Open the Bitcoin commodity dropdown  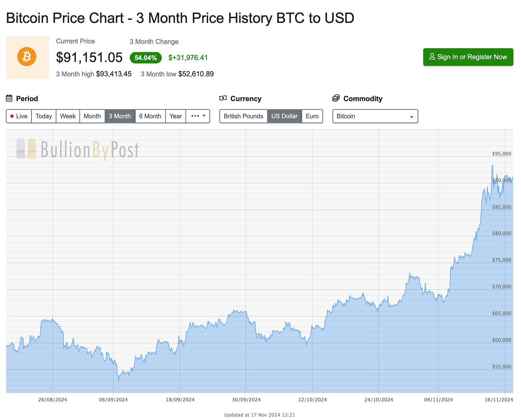point(375,116)
